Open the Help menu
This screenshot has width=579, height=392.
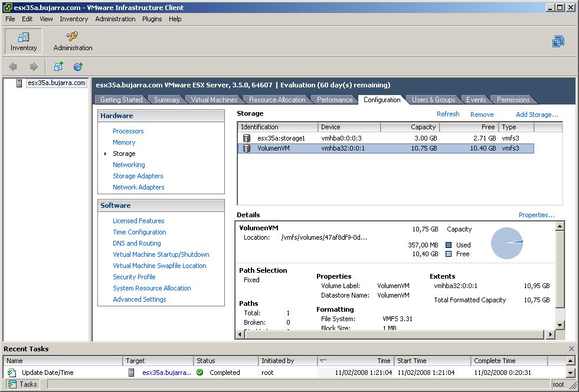[x=175, y=19]
